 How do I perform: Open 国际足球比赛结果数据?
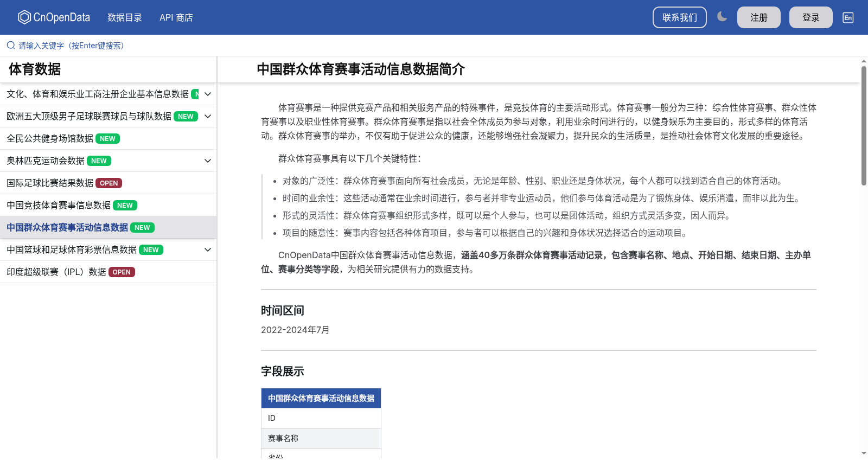50,183
